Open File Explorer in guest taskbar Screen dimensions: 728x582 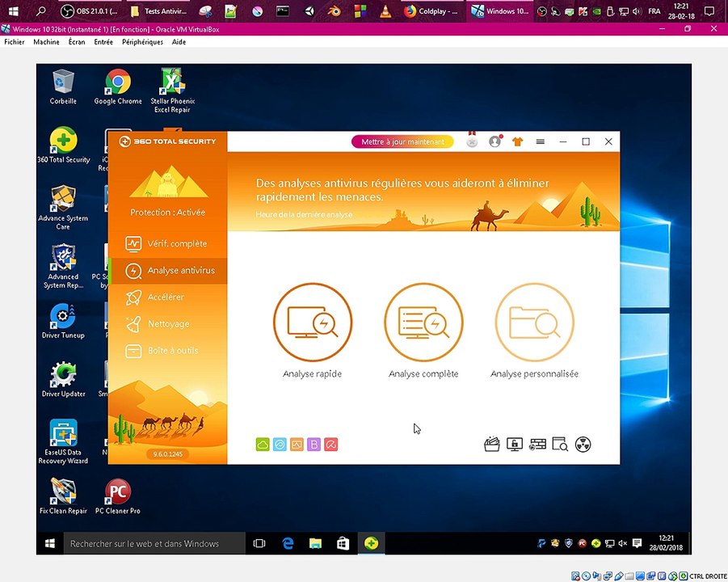315,543
